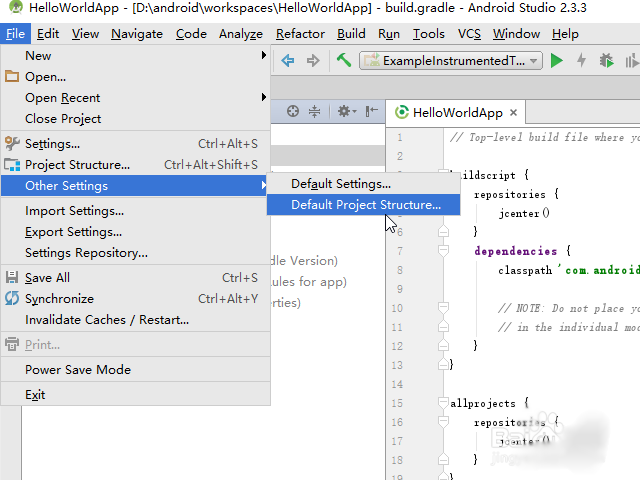Open the Help menu
This screenshot has width=640, height=480.
pos(565,34)
